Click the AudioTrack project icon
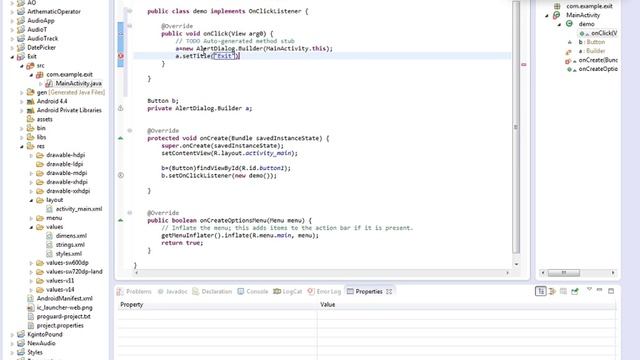The image size is (640, 360). [x=21, y=38]
